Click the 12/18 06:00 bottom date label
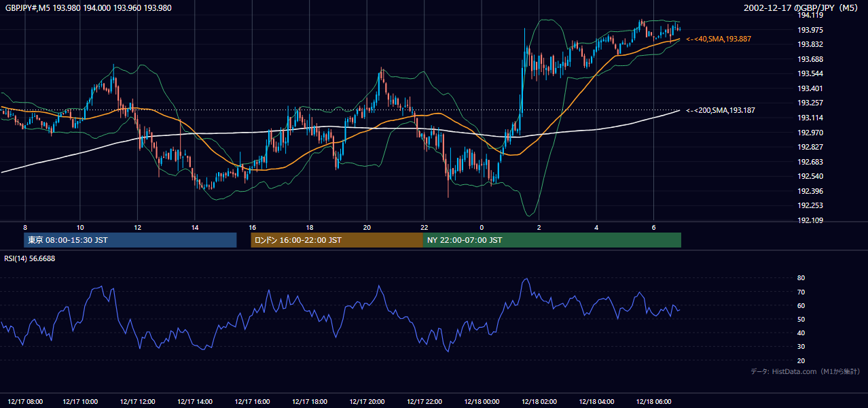Screen dimensions: 868x408 pos(653,401)
